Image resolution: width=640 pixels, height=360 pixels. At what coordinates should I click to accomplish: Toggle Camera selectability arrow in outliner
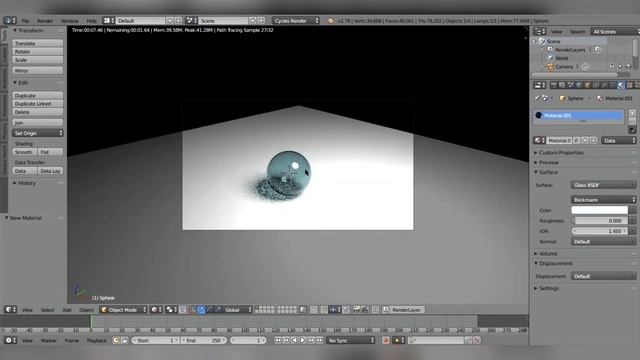point(620,67)
